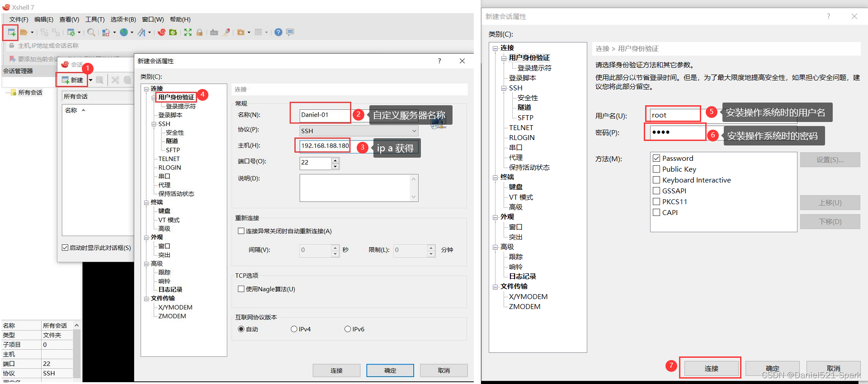Collapse the 外观 node in left dialog tree
The height and width of the screenshot is (384, 868).
(x=146, y=238)
